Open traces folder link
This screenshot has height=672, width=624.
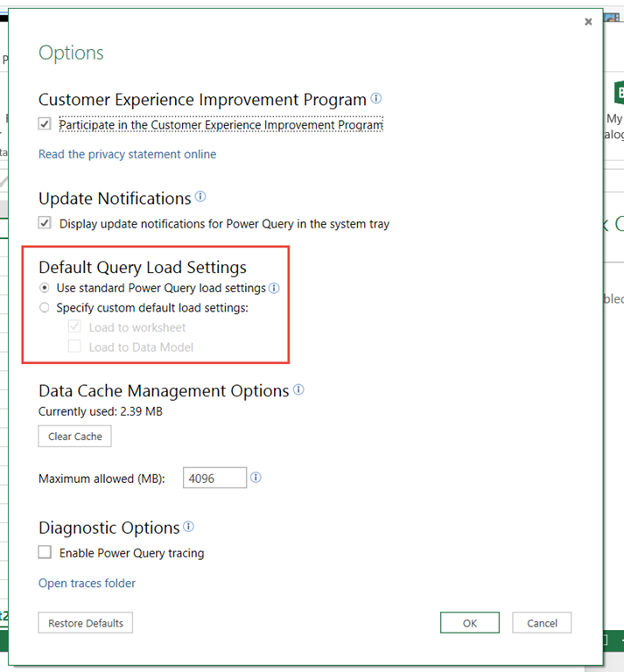[x=87, y=583]
